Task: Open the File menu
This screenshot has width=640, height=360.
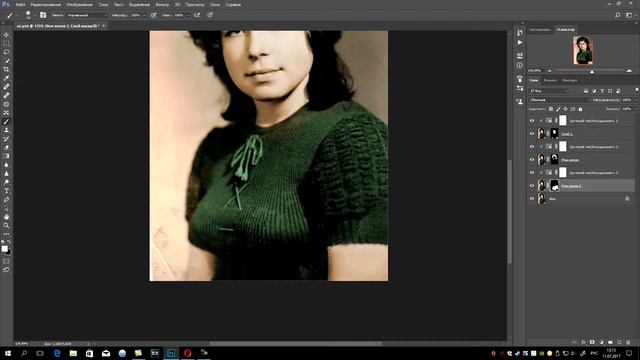Action: [20, 4]
